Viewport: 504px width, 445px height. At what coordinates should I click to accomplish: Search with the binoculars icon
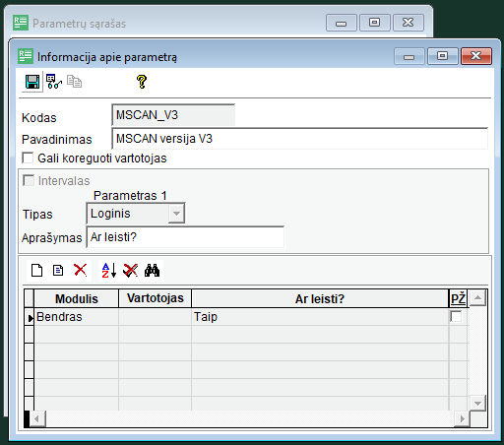(152, 271)
